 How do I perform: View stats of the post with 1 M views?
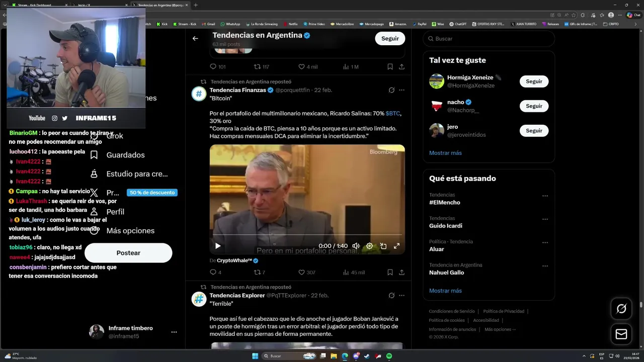point(350,66)
